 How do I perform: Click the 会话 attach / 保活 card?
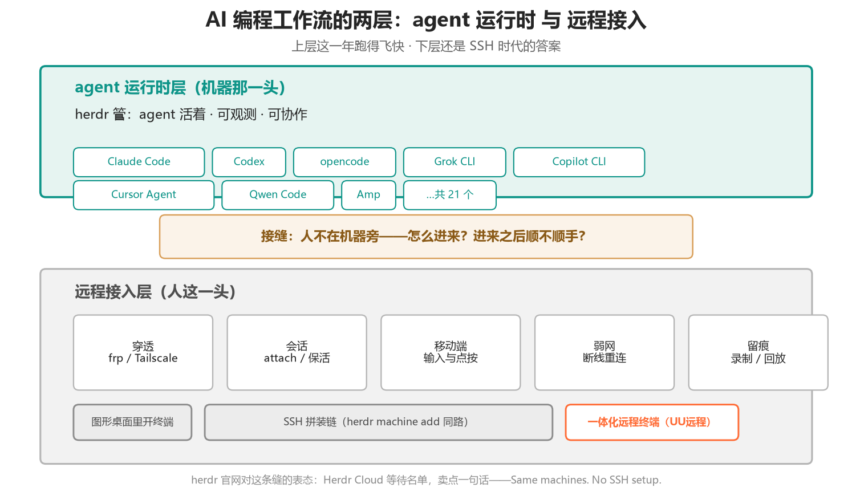(297, 352)
